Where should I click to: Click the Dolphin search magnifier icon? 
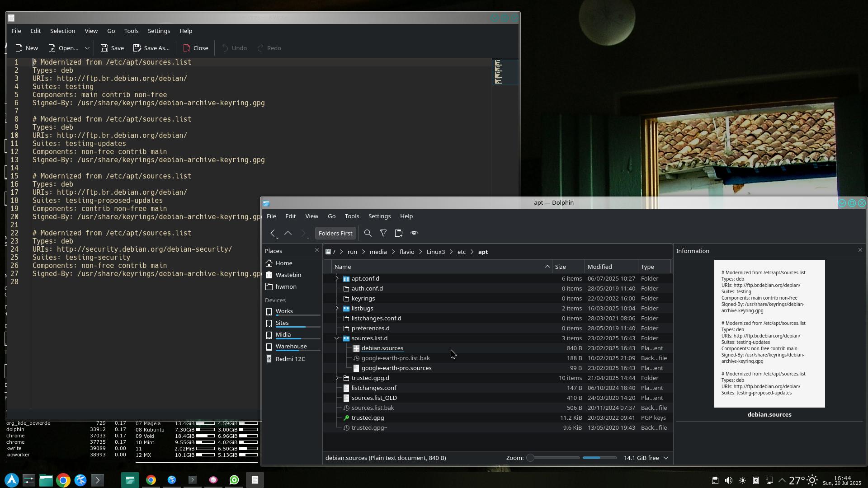click(368, 233)
